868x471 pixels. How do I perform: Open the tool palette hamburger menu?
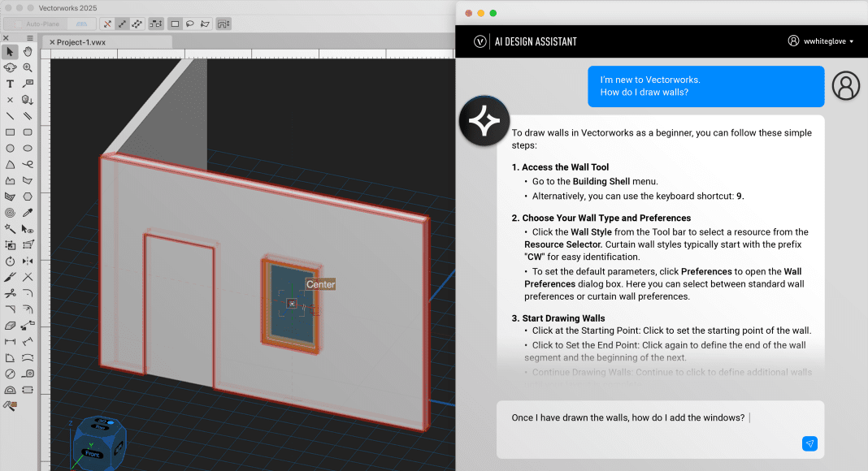tap(28, 37)
